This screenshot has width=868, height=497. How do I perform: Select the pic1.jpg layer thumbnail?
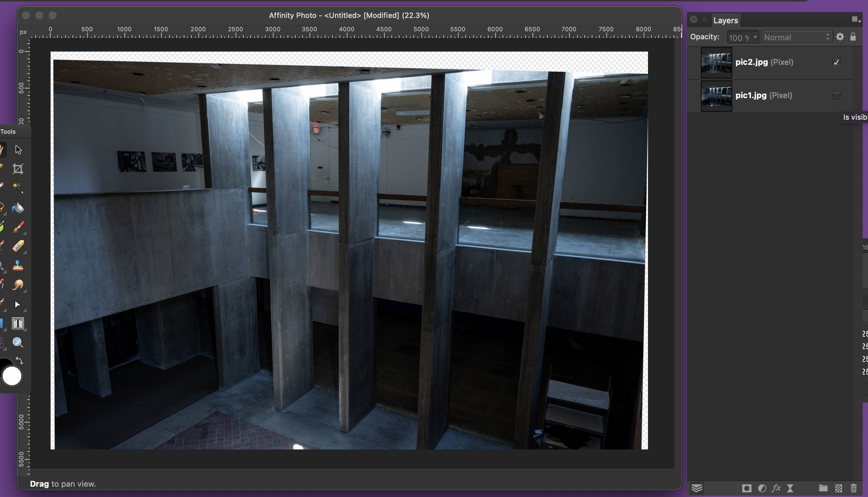coord(716,96)
